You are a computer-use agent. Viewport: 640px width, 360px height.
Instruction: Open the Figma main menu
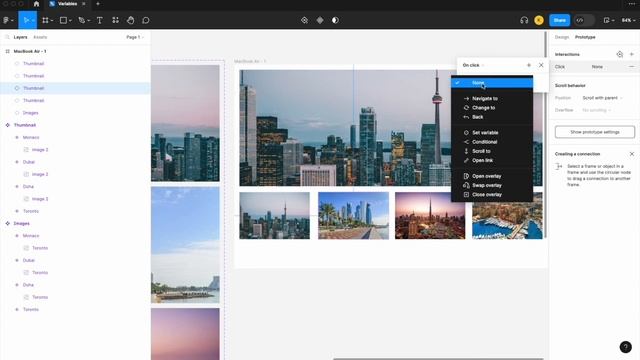coord(7,20)
